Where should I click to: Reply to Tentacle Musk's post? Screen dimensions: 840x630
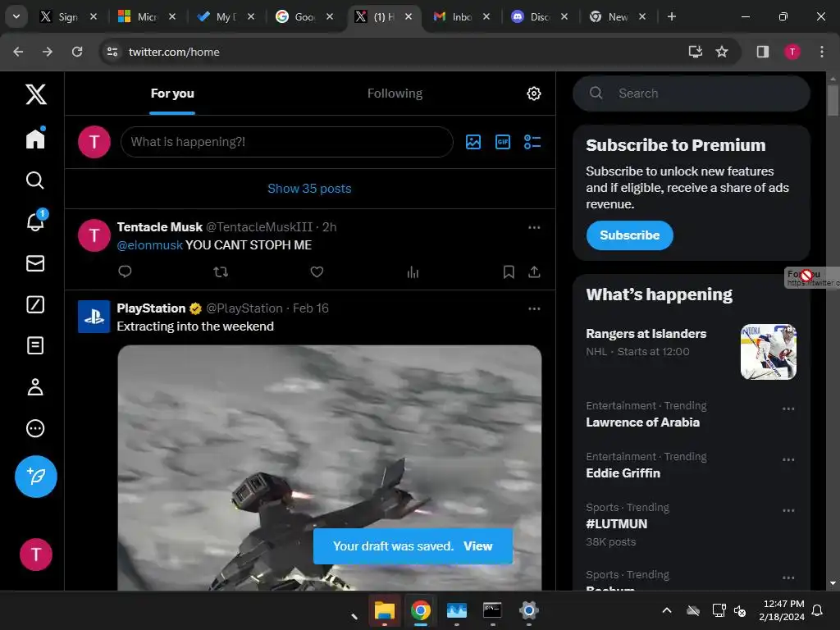(125, 272)
